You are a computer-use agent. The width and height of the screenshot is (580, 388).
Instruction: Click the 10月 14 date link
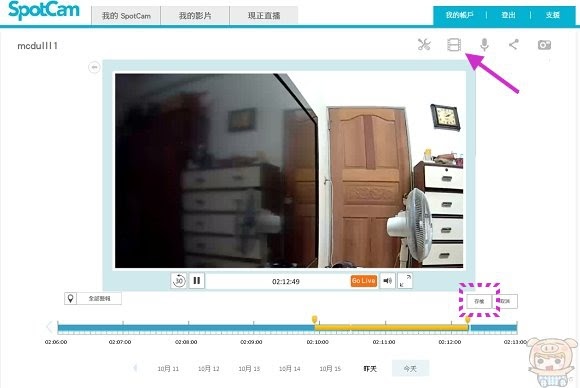[290, 369]
